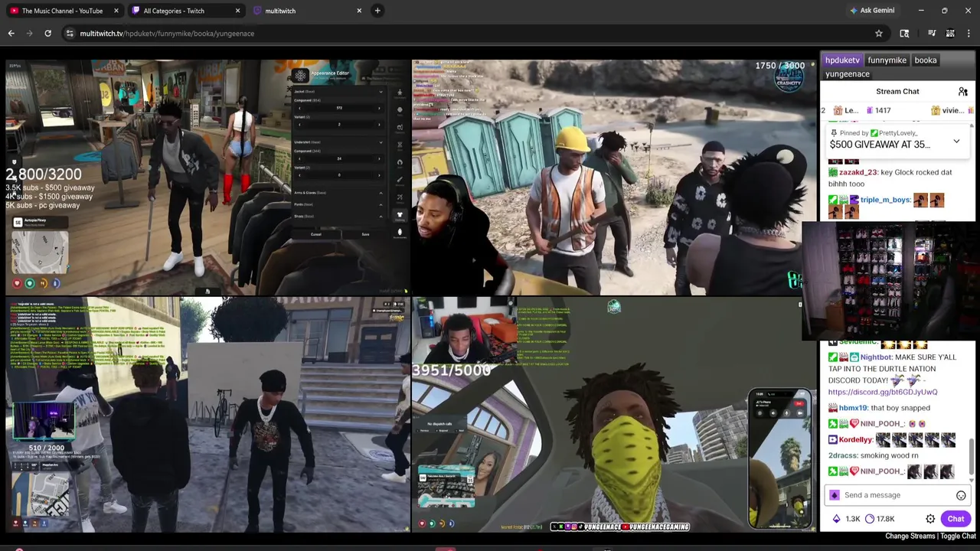Viewport: 980px width, 551px height.
Task: Open a new browser tab
Action: coord(377,11)
